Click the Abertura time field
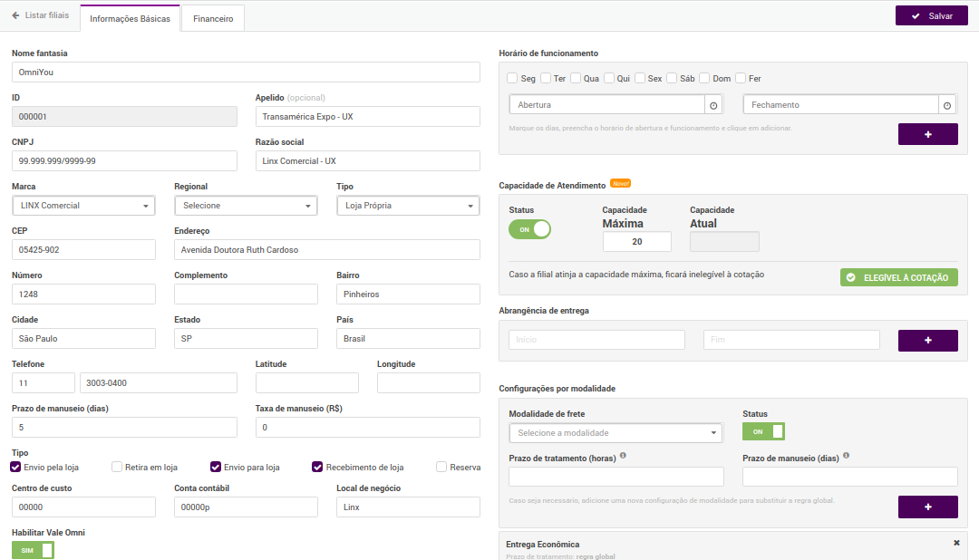The image size is (979, 560). click(x=606, y=105)
